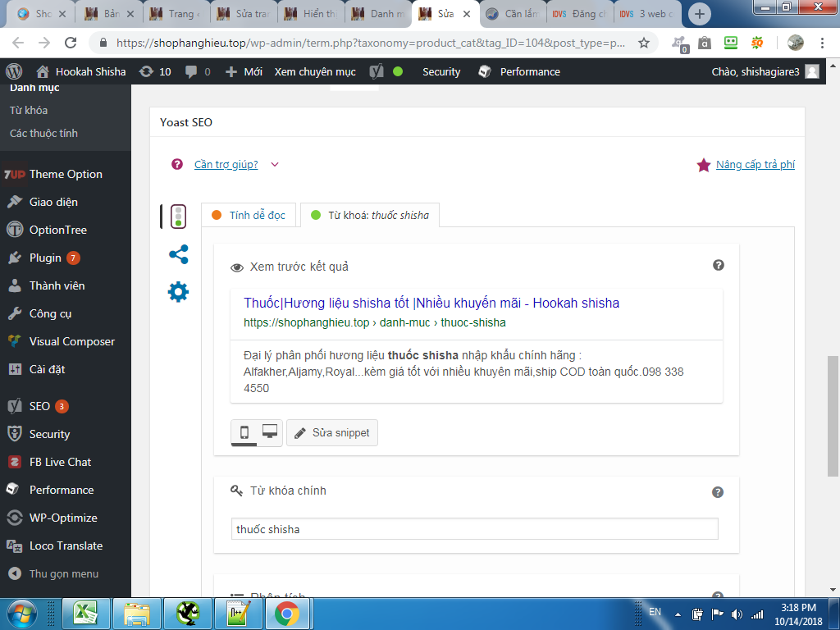This screenshot has height=630, width=840.
Task: Open Excel from the taskbar
Action: click(x=85, y=614)
